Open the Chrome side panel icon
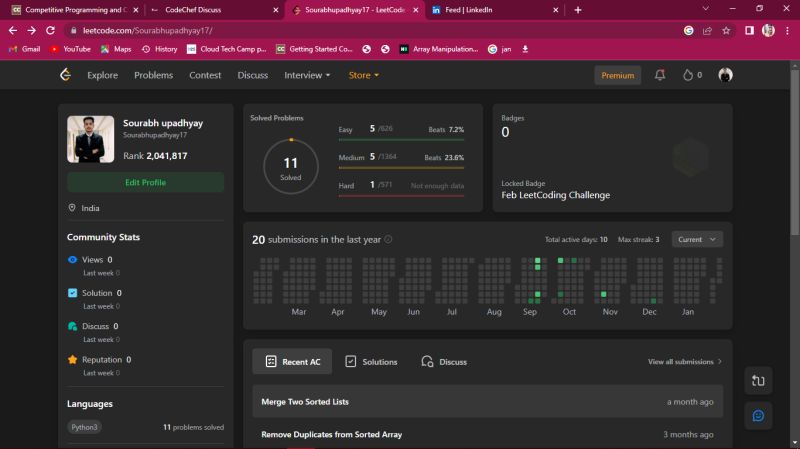This screenshot has height=449, width=800. click(x=749, y=31)
